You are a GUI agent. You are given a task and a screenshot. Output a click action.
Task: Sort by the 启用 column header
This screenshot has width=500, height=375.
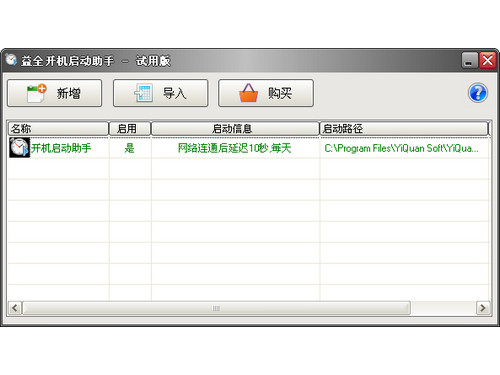[130, 128]
